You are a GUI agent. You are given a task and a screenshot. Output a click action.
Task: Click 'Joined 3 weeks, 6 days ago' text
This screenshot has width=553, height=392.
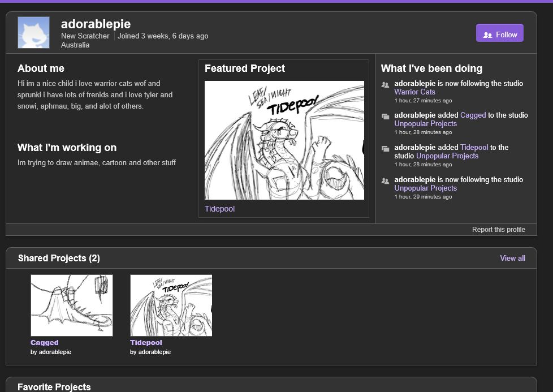163,36
